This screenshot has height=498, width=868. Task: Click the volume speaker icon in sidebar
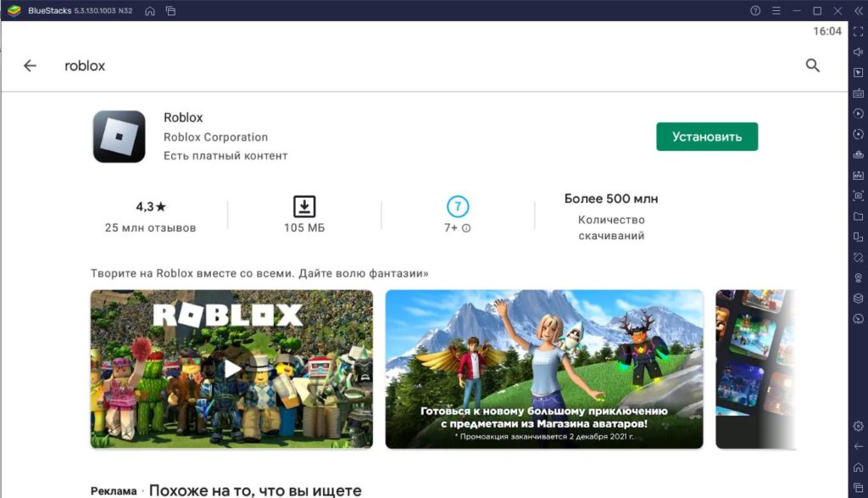(x=858, y=52)
